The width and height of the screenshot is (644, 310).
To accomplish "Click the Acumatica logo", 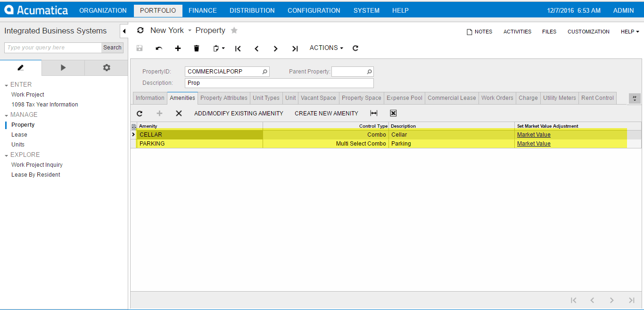I will 36,10.
